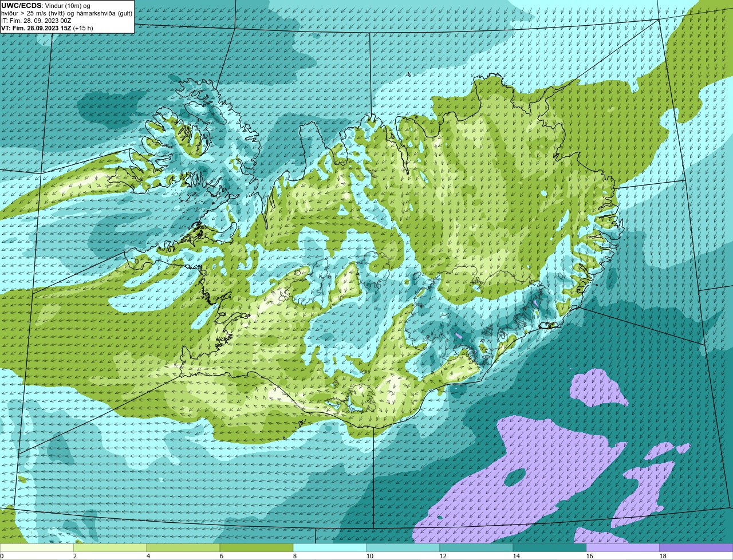Click the '12' label on the wind scale

tap(443, 556)
